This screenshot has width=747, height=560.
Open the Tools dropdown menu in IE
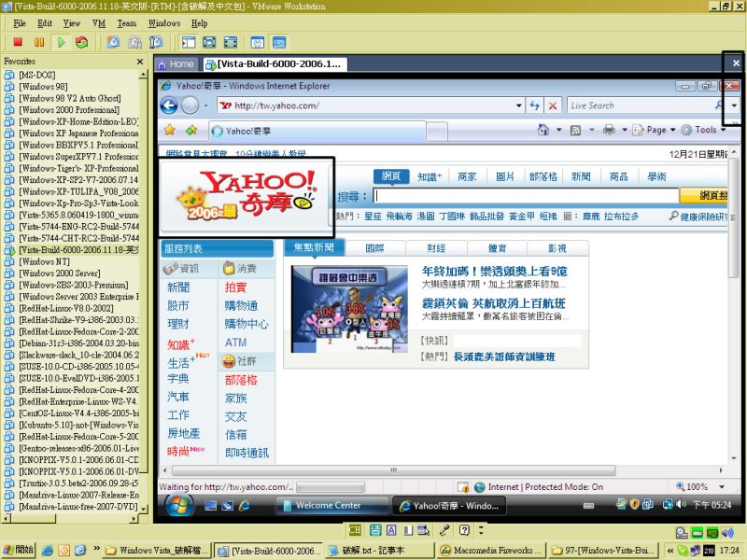pyautogui.click(x=704, y=130)
